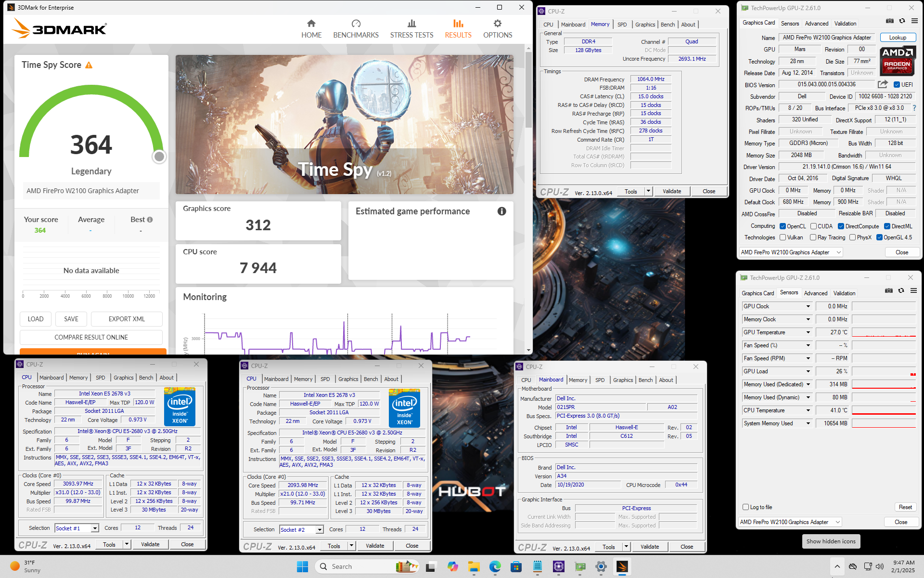Click EXPORT XML button

[x=127, y=319]
